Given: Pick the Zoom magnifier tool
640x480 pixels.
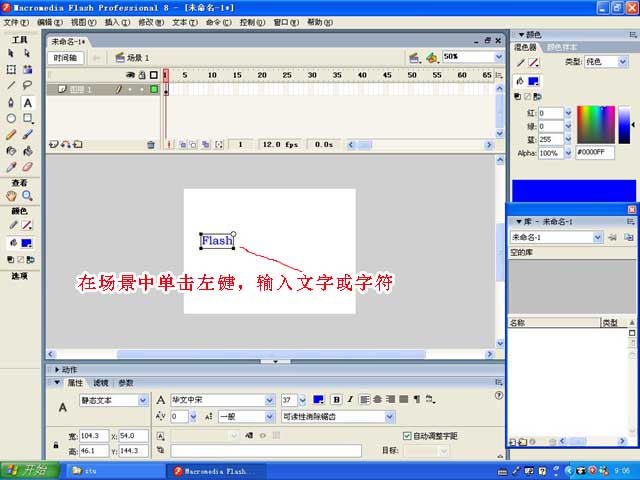Looking at the screenshot, I should pyautogui.click(x=28, y=196).
